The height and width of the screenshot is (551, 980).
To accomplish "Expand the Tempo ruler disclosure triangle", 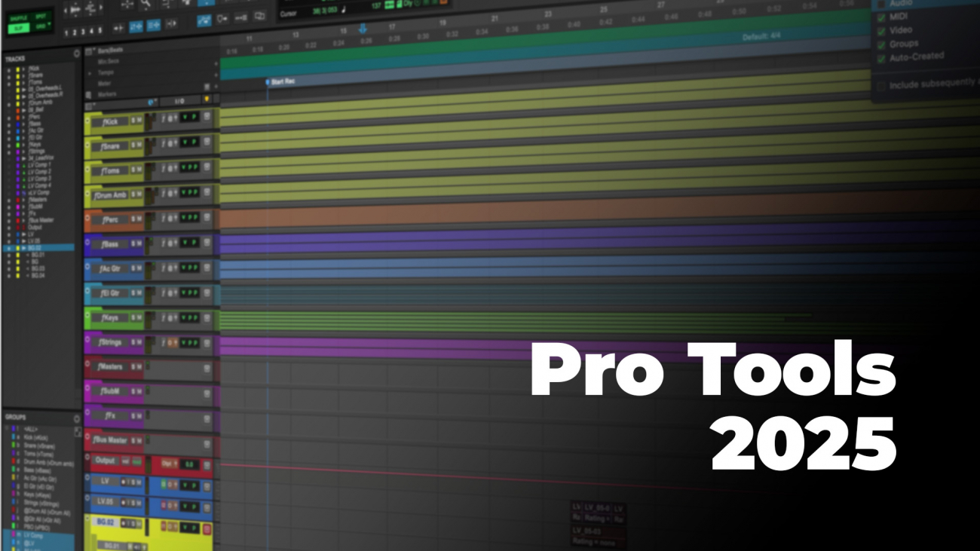I will point(90,73).
